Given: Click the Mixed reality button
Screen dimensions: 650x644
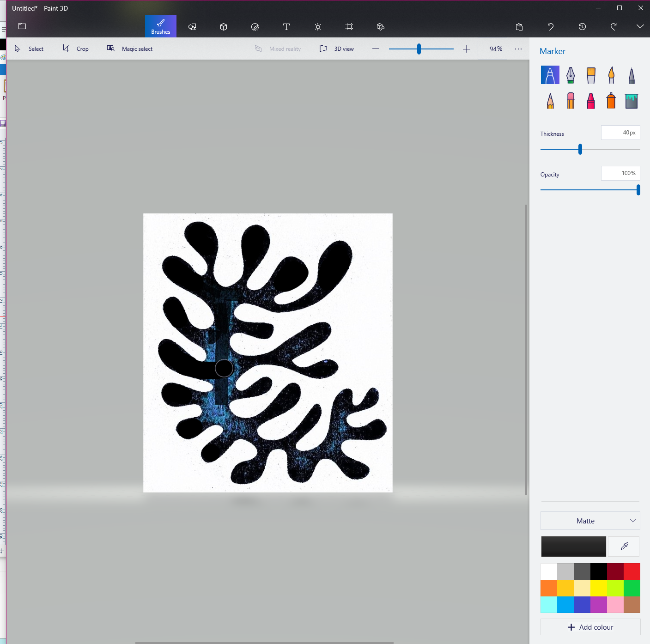Looking at the screenshot, I should click(x=278, y=49).
